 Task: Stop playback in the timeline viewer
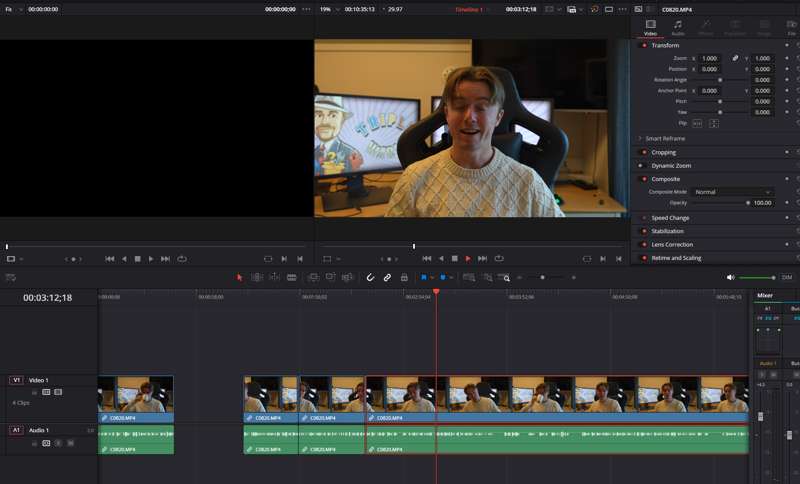pos(455,259)
